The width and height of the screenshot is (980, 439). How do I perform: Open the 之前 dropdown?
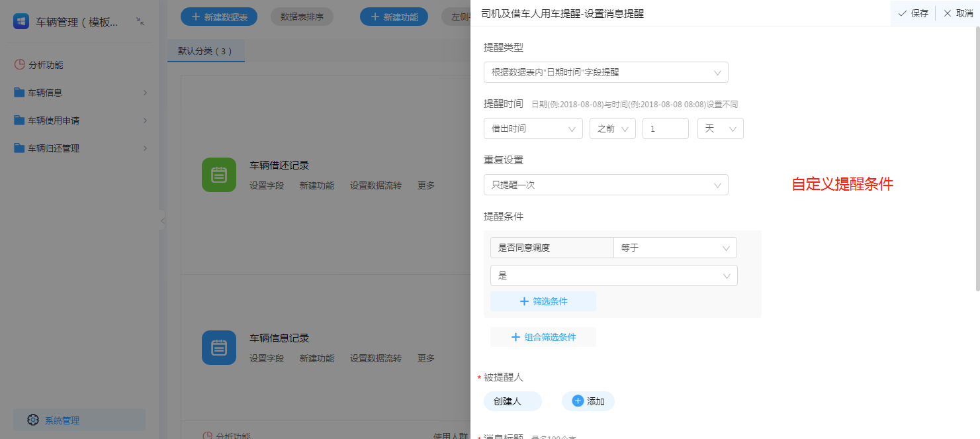click(x=613, y=128)
